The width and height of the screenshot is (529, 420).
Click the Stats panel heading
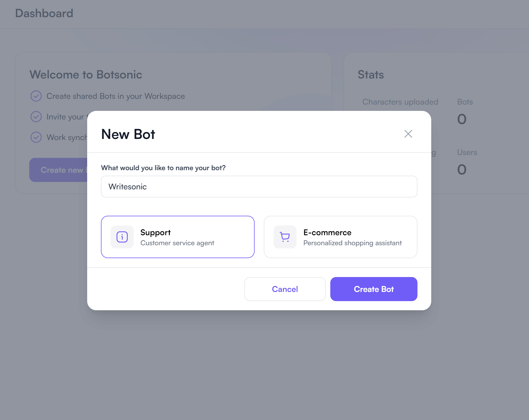pos(370,74)
